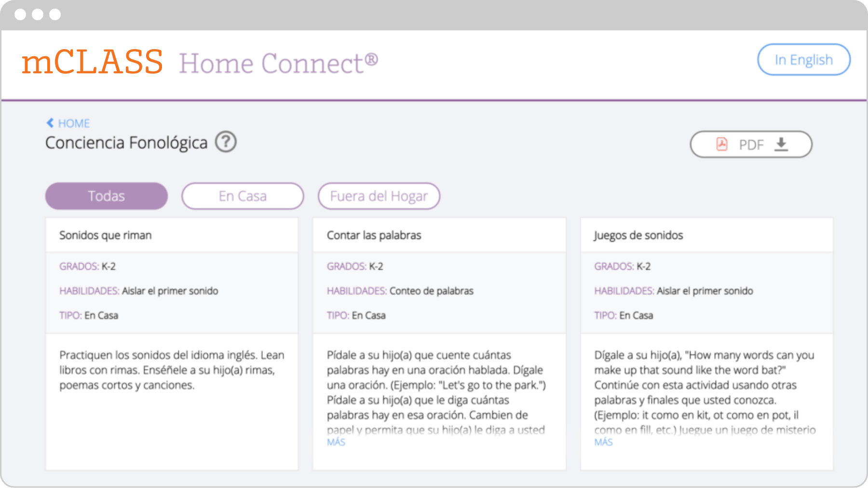868x488 pixels.
Task: Click PDF label in download button
Action: coord(751,145)
